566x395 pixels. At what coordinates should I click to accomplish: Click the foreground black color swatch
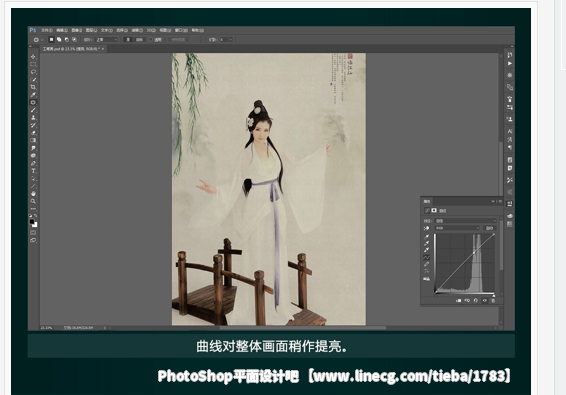(x=32, y=222)
